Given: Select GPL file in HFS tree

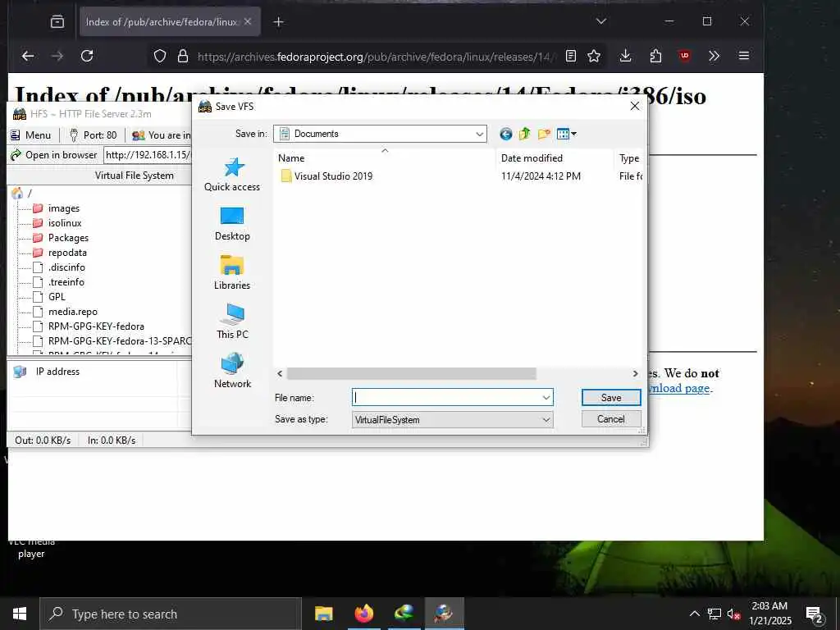Looking at the screenshot, I should click(49, 296).
